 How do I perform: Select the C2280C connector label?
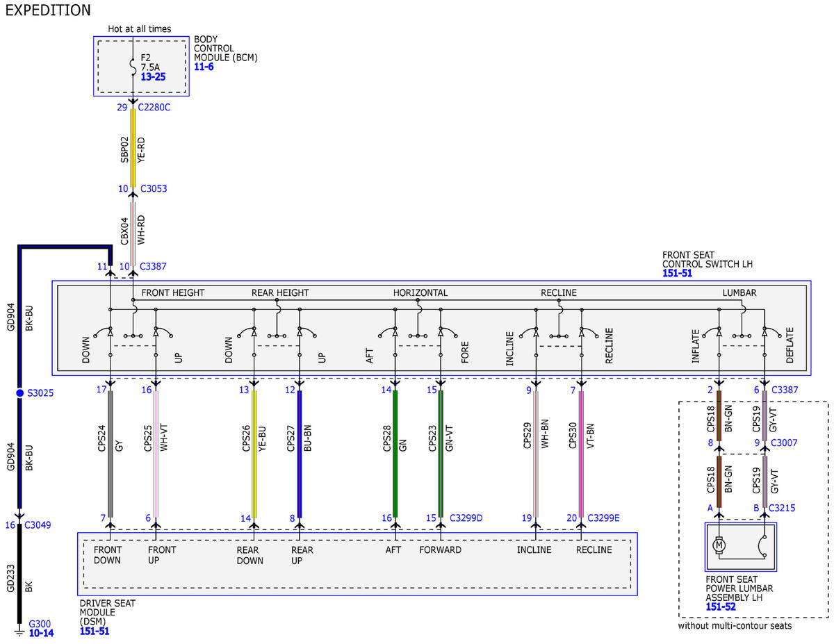[x=154, y=107]
